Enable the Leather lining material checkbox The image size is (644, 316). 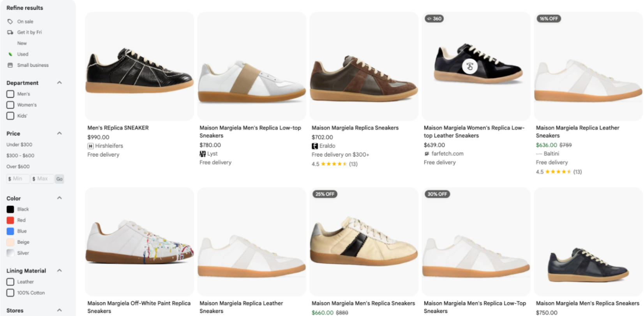pyautogui.click(x=11, y=282)
